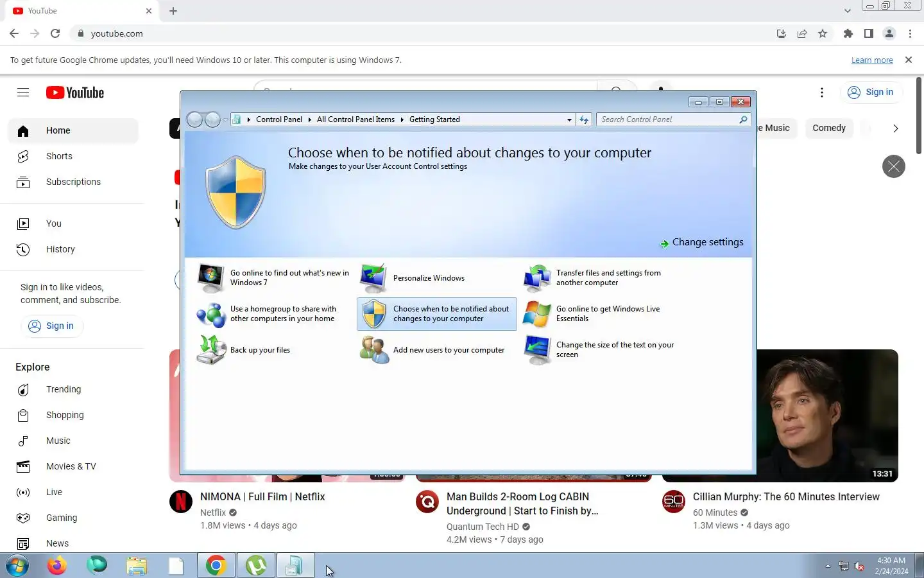Open Shopping under Explore
The image size is (924, 578).
[73, 415]
